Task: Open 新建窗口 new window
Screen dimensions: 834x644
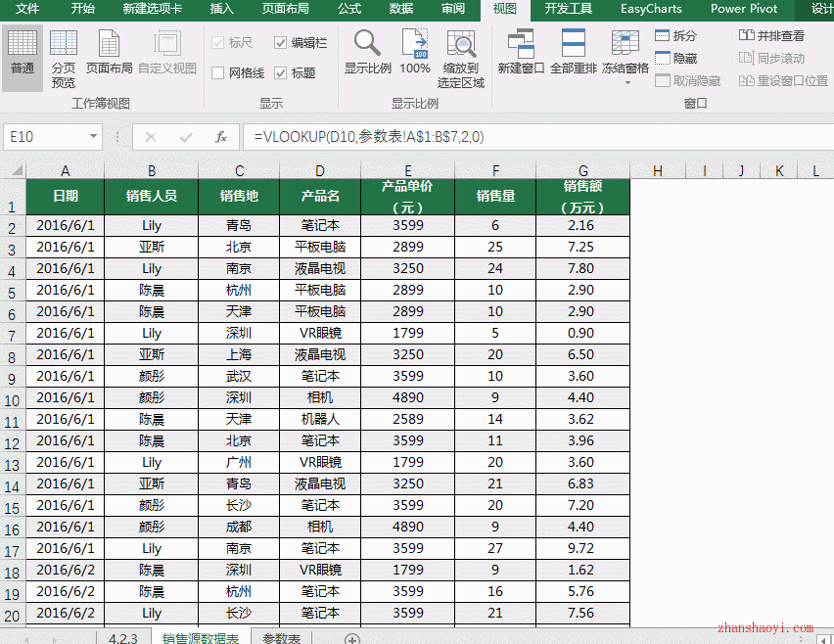Action: click(x=521, y=52)
